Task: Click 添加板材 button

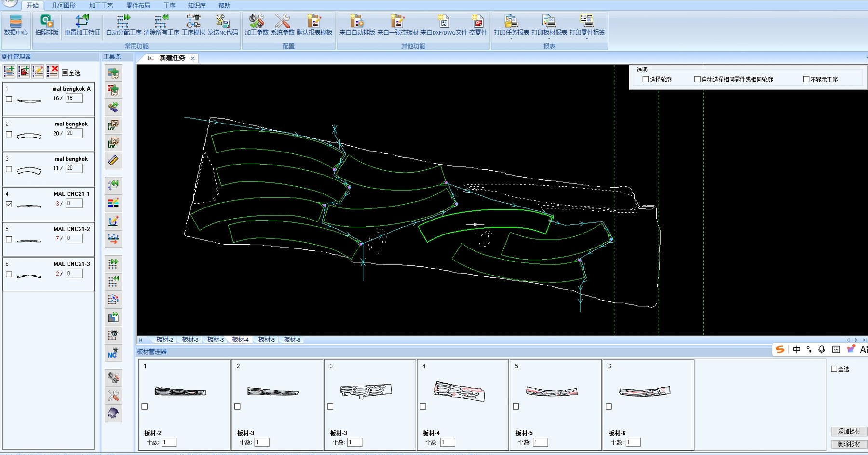Action: [x=849, y=431]
